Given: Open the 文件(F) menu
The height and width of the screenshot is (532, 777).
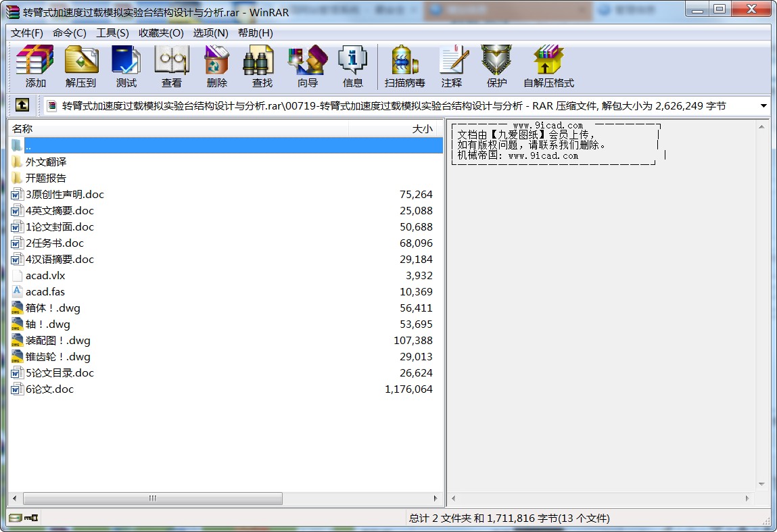Looking at the screenshot, I should (27, 33).
